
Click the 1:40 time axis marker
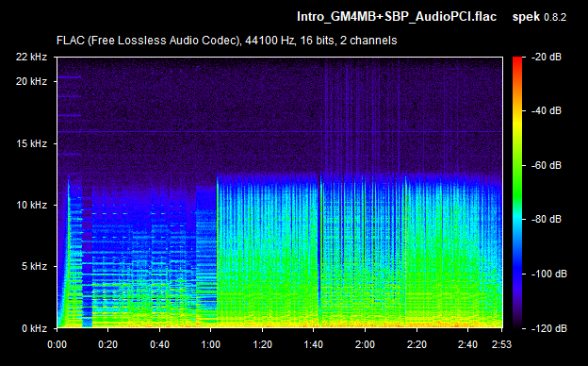(x=314, y=344)
